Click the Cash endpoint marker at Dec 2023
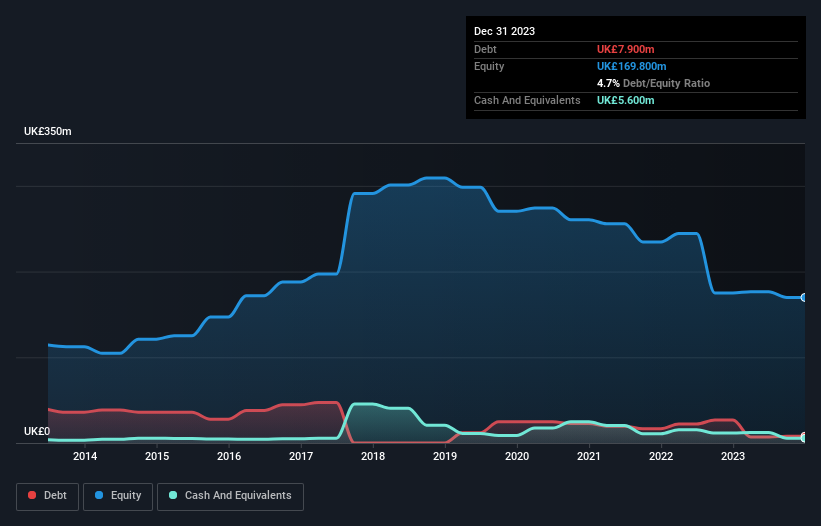 coord(804,438)
